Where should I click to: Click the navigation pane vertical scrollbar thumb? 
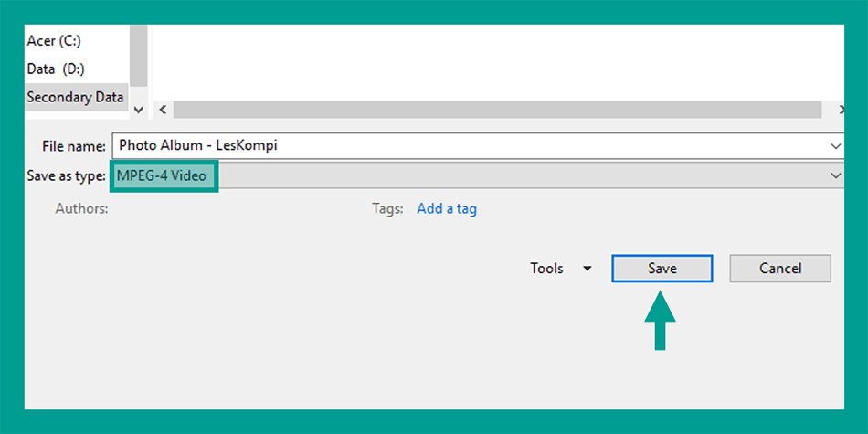(138, 56)
